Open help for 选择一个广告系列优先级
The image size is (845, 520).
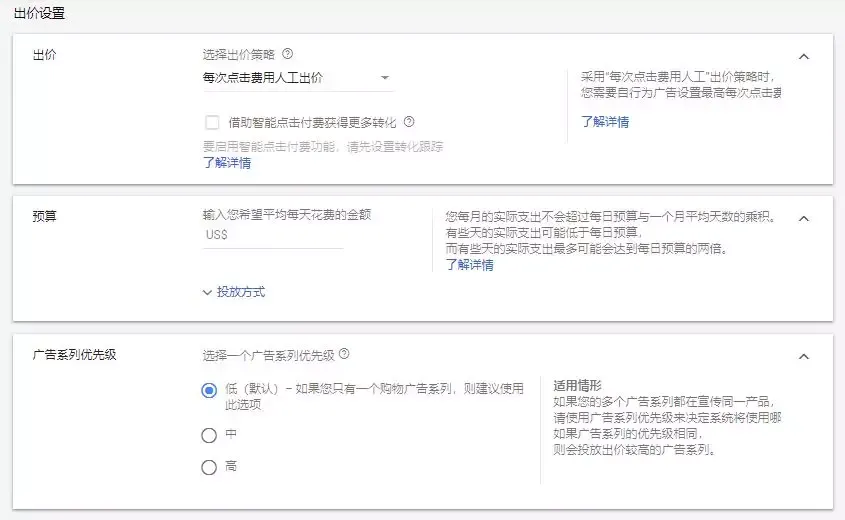point(344,354)
